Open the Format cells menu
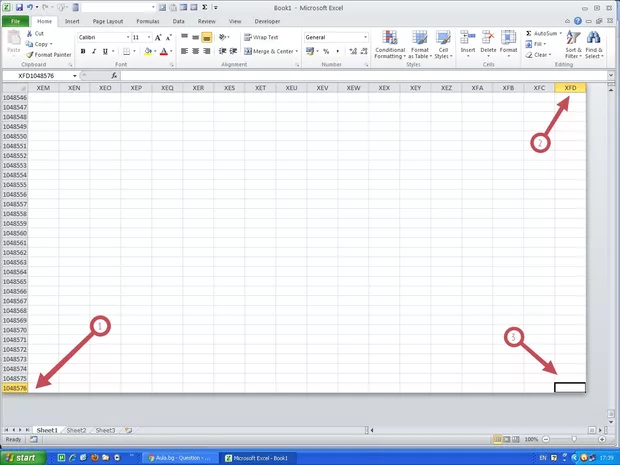This screenshot has width=620, height=465. 508,44
